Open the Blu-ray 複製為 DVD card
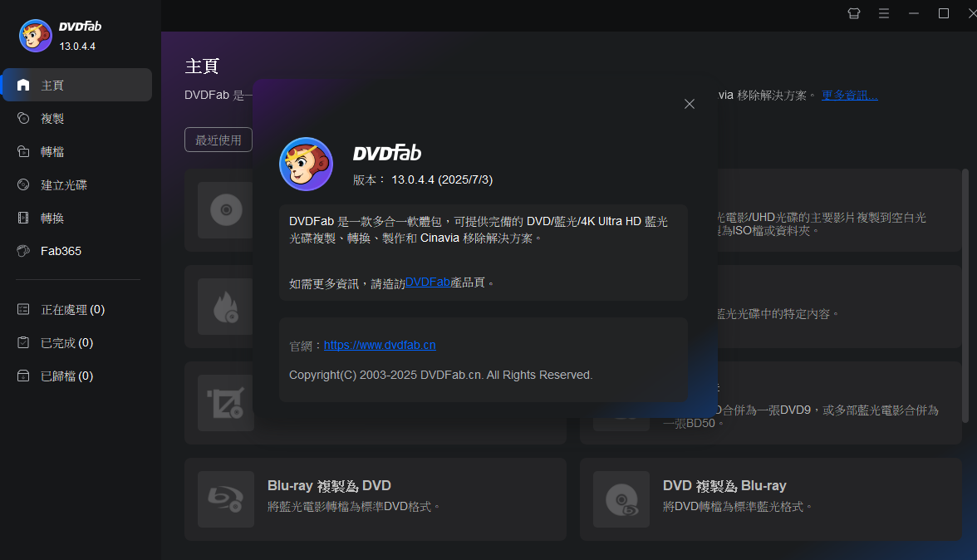This screenshot has width=977, height=560. click(376, 499)
